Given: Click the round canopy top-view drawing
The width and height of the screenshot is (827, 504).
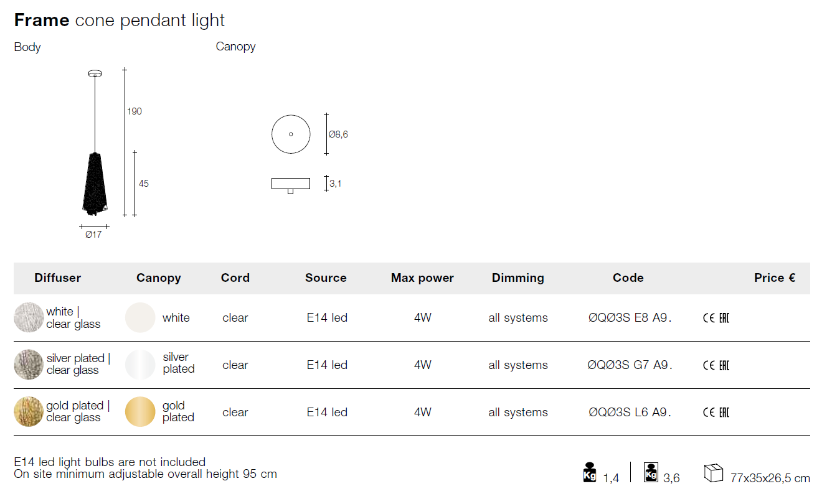Looking at the screenshot, I should click(x=291, y=134).
